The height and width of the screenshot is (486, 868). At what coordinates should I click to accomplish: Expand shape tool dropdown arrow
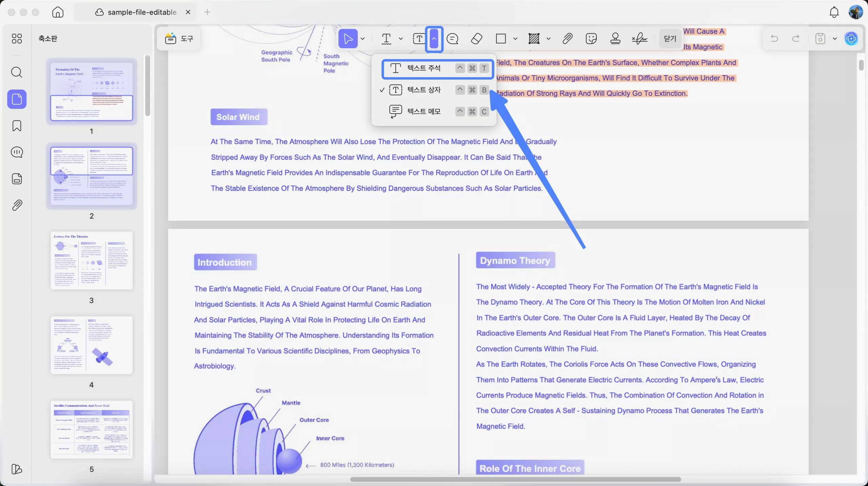coord(515,39)
